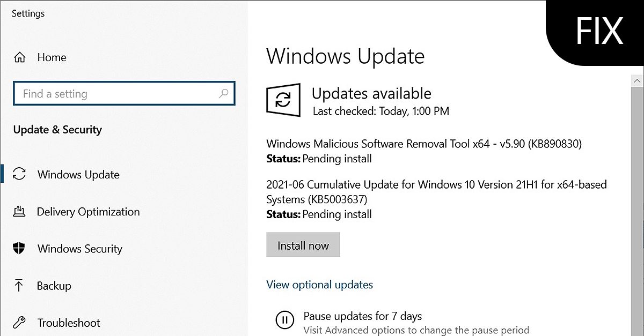Screen dimensions: 644x336
Task: Click the Windows Update page heading
Action: point(345,56)
